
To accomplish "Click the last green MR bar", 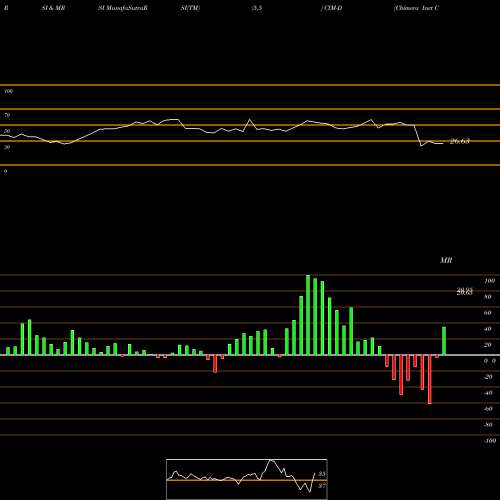I will pos(444,341).
